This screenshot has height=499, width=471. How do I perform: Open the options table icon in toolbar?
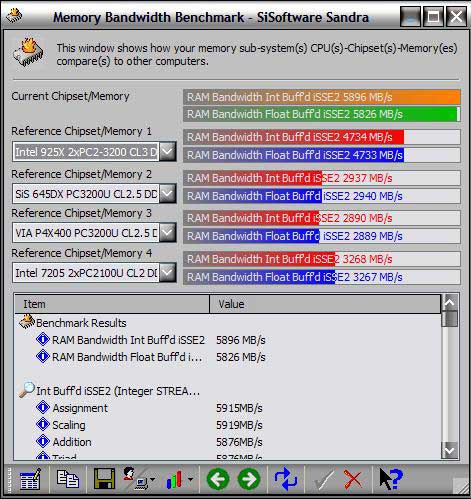tap(30, 479)
